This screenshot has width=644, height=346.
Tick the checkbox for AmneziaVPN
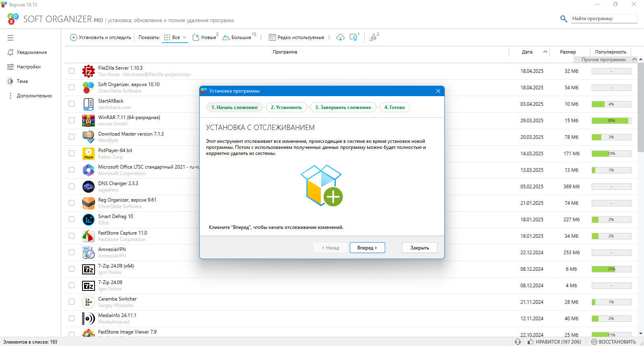pos(72,252)
